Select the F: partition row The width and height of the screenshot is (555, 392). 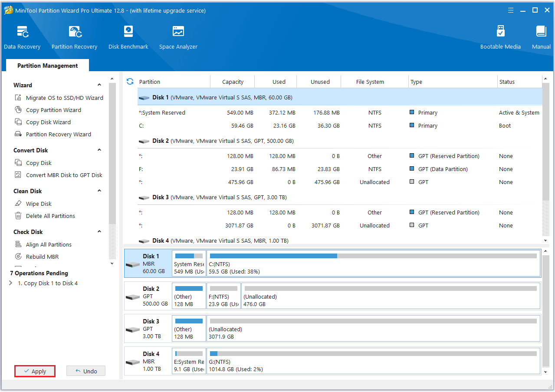(x=340, y=169)
